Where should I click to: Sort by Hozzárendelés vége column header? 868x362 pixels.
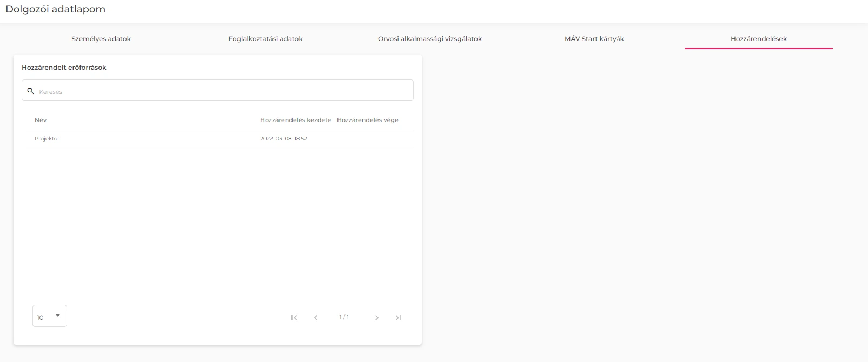coord(367,120)
